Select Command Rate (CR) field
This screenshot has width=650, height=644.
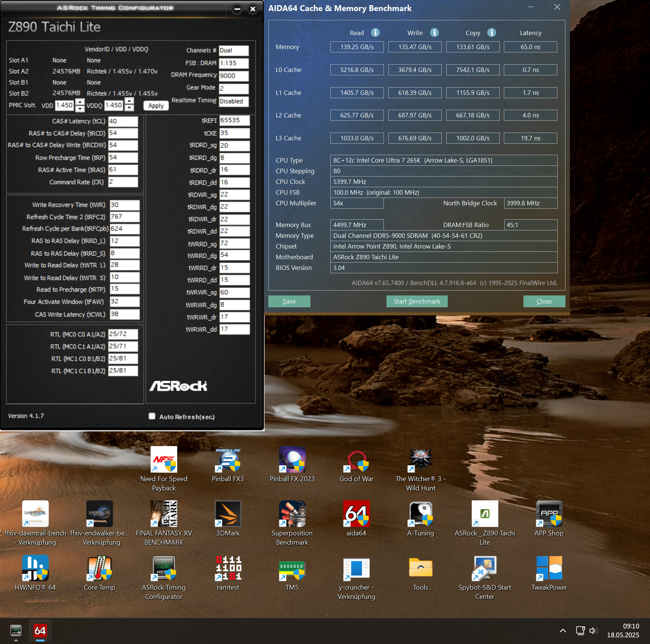(x=123, y=182)
